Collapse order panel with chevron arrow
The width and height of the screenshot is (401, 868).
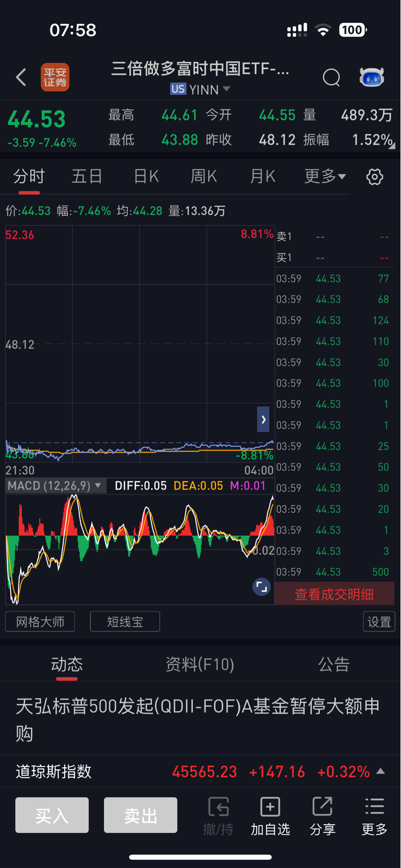[263, 419]
